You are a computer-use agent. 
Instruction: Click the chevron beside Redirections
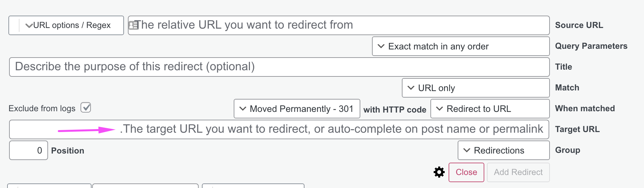[x=467, y=150]
